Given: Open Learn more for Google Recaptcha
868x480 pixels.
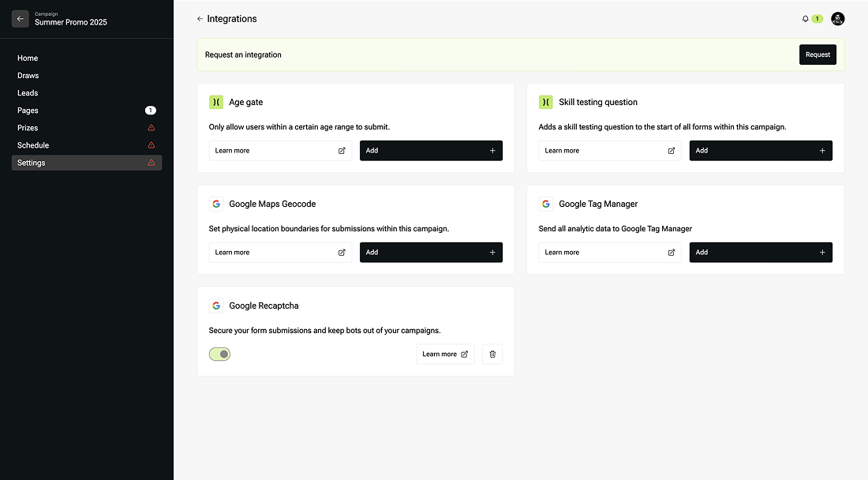Looking at the screenshot, I should click(x=446, y=354).
